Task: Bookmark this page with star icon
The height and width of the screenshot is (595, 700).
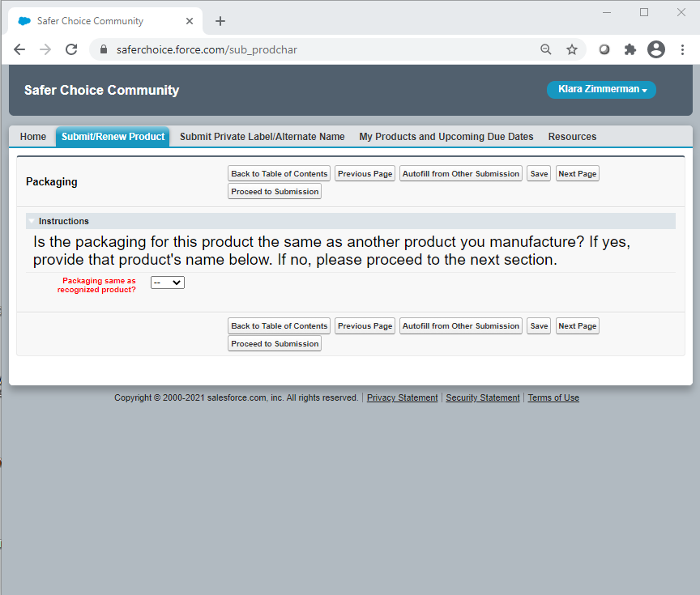Action: pyautogui.click(x=572, y=49)
